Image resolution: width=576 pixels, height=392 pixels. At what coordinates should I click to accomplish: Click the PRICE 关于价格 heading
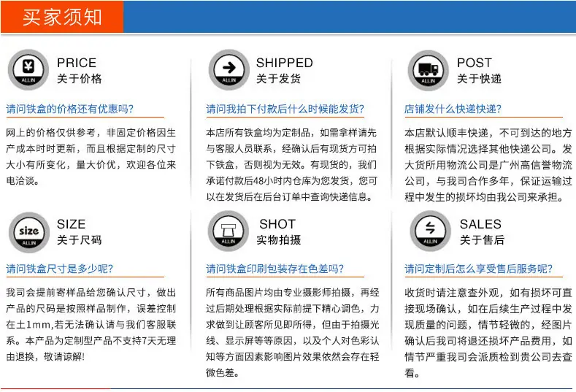click(80, 70)
